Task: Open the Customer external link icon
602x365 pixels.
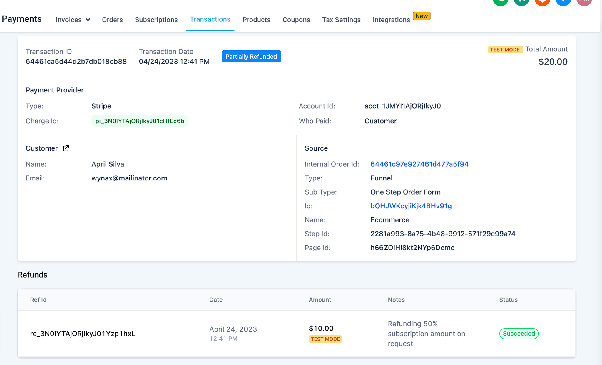Action: click(x=66, y=148)
